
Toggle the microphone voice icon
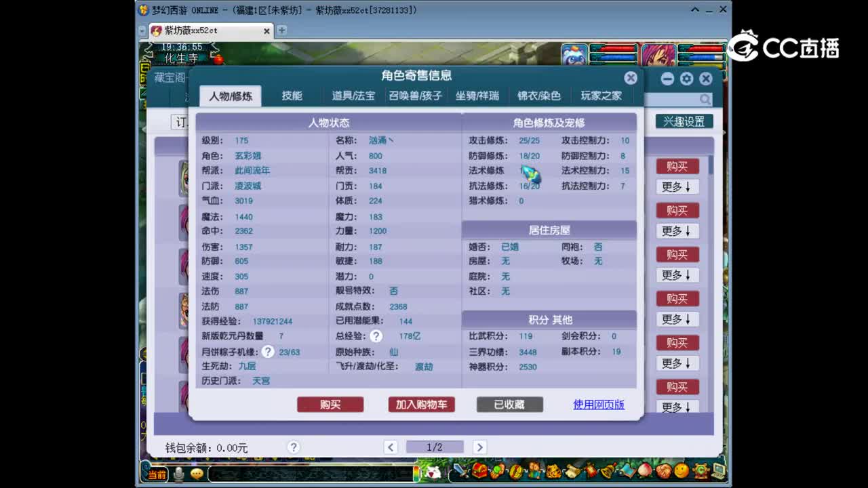point(178,474)
